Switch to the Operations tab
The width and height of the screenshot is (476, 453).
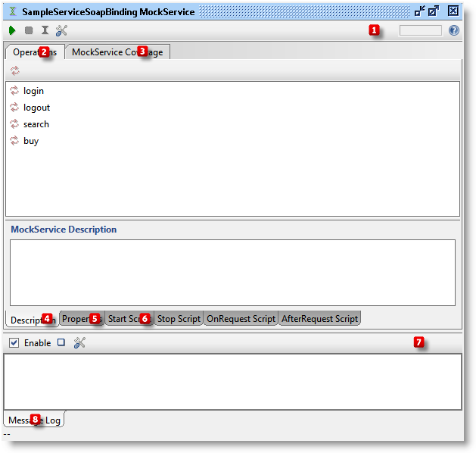coord(35,52)
